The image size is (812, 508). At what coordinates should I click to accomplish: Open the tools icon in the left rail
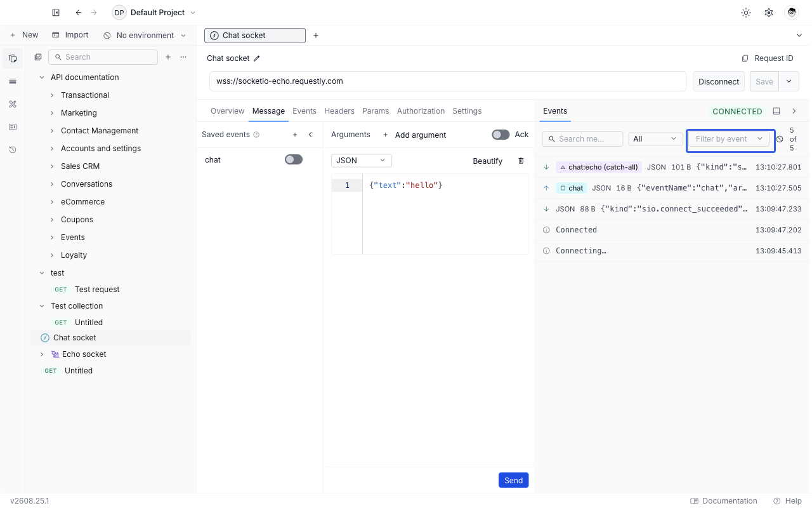[x=13, y=104]
